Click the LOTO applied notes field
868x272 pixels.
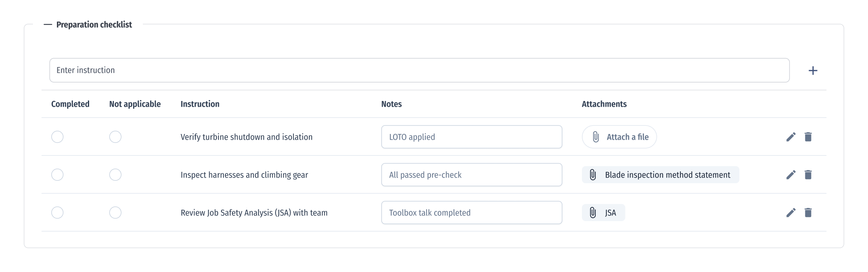tap(471, 137)
